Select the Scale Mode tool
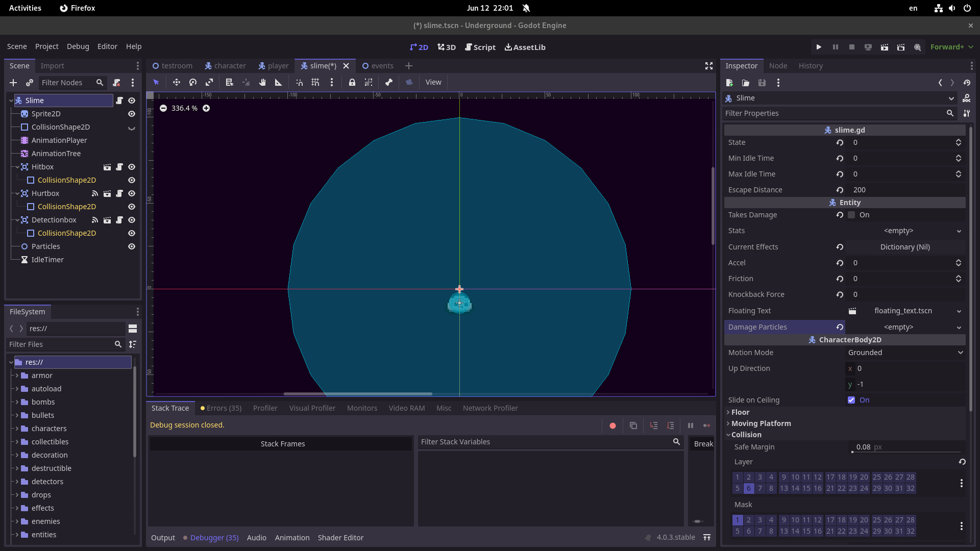This screenshot has width=980, height=551. [x=209, y=82]
